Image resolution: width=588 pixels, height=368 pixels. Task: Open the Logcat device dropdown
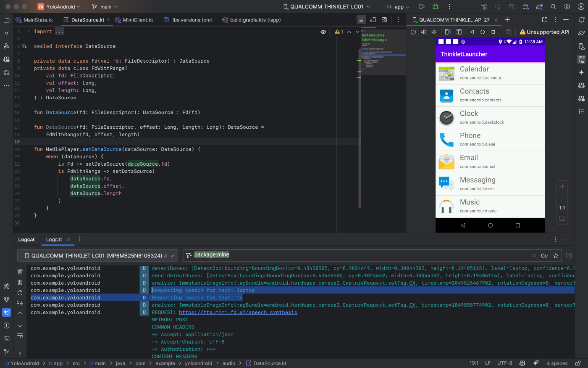click(97, 256)
